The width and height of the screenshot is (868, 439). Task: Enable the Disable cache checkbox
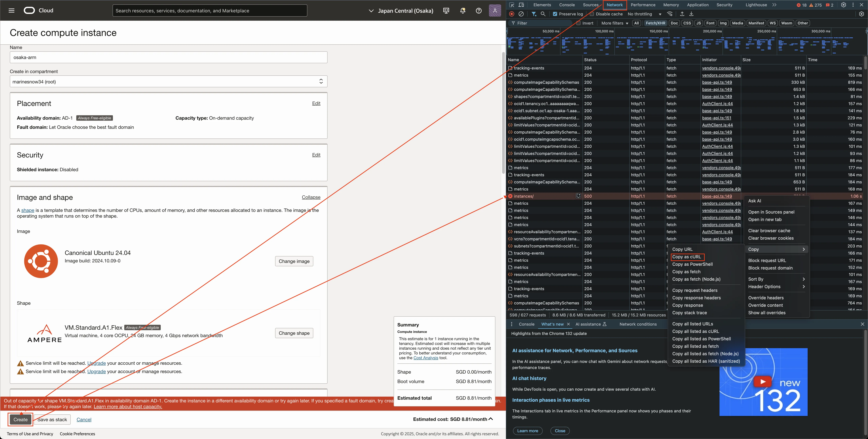pyautogui.click(x=592, y=14)
